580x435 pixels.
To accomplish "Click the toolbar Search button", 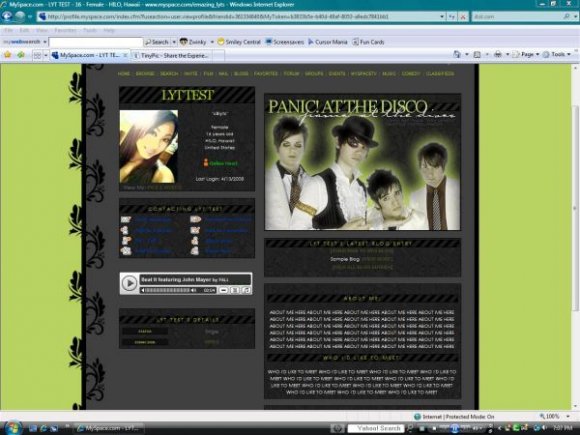I will (x=156, y=42).
